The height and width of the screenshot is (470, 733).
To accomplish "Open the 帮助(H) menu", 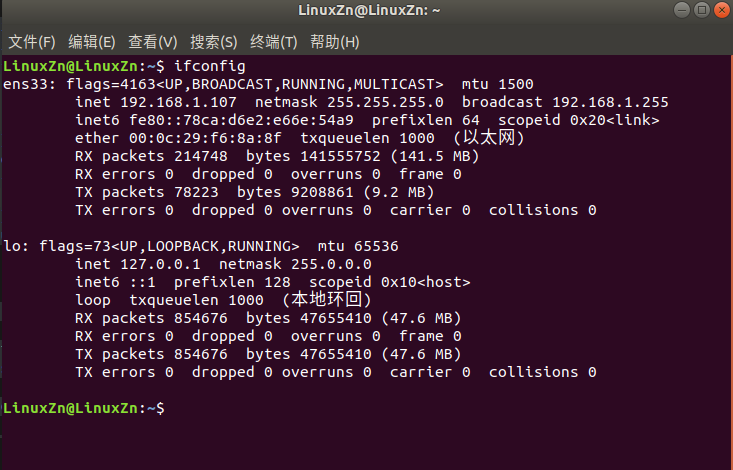I will point(334,42).
